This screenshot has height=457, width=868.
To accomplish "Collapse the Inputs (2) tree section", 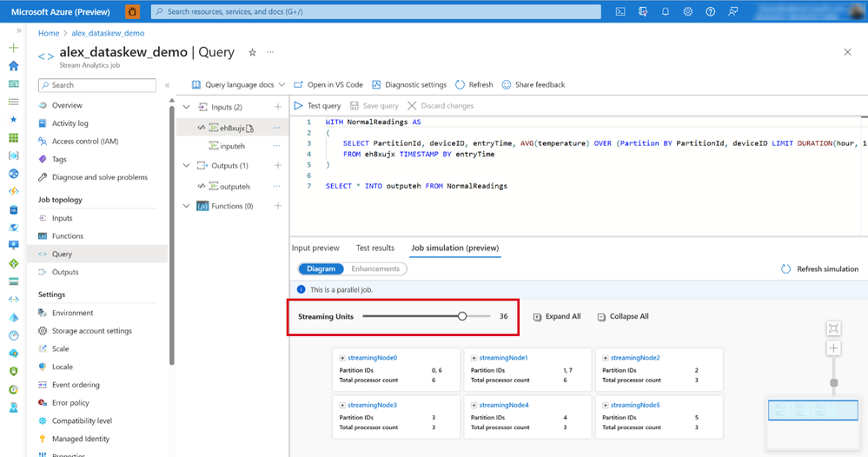I will (187, 107).
